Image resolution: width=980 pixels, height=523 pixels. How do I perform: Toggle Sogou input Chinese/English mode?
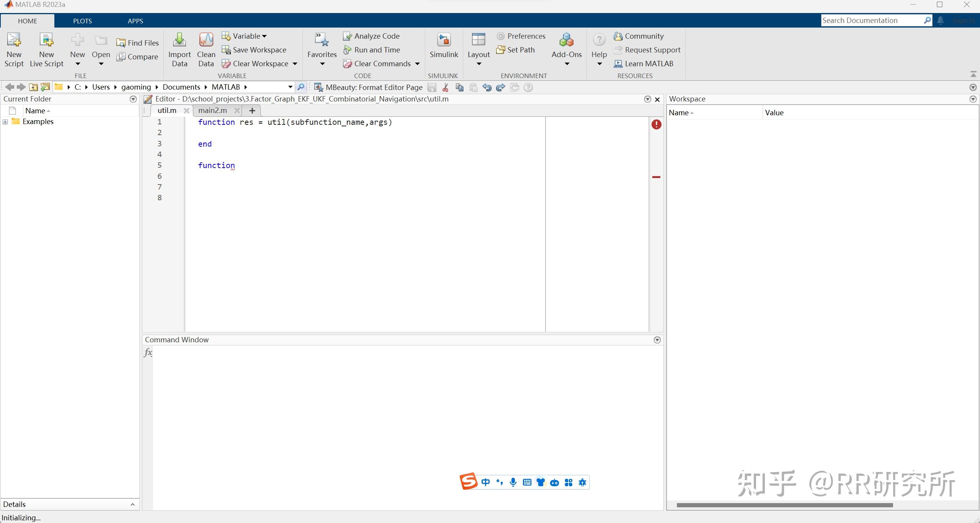485,482
